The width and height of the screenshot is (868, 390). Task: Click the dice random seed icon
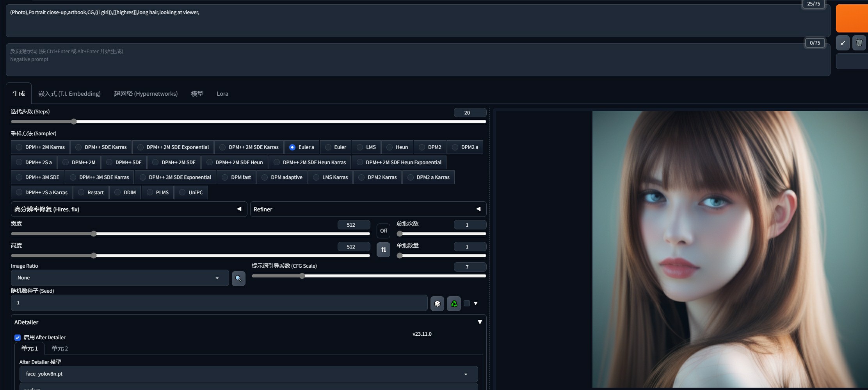437,304
